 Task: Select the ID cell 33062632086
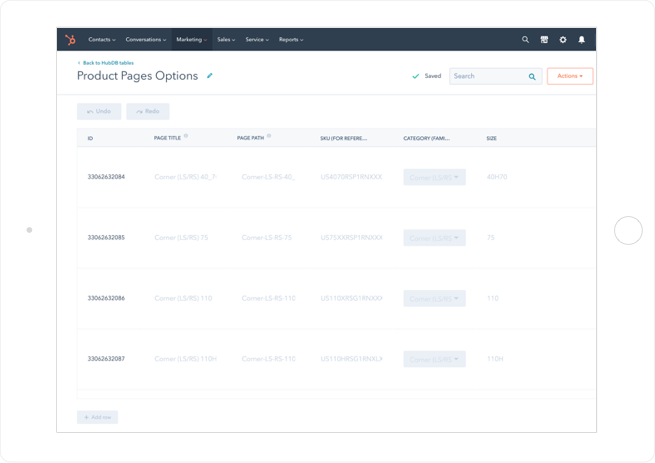point(106,298)
